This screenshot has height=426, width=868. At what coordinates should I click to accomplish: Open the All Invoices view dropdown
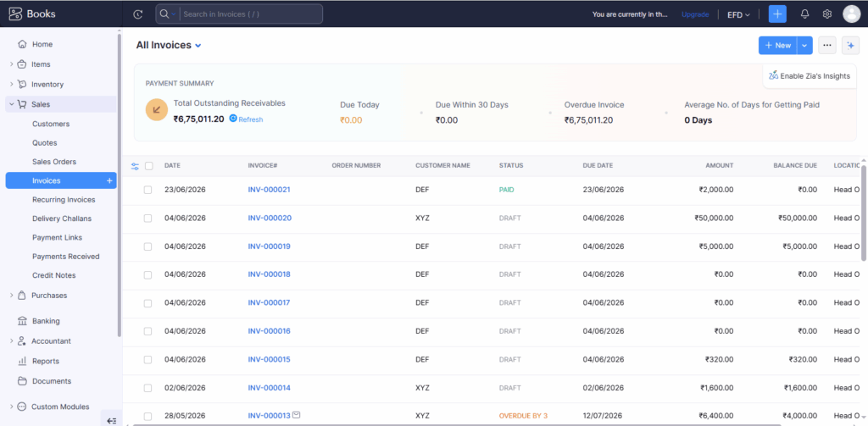(x=198, y=46)
